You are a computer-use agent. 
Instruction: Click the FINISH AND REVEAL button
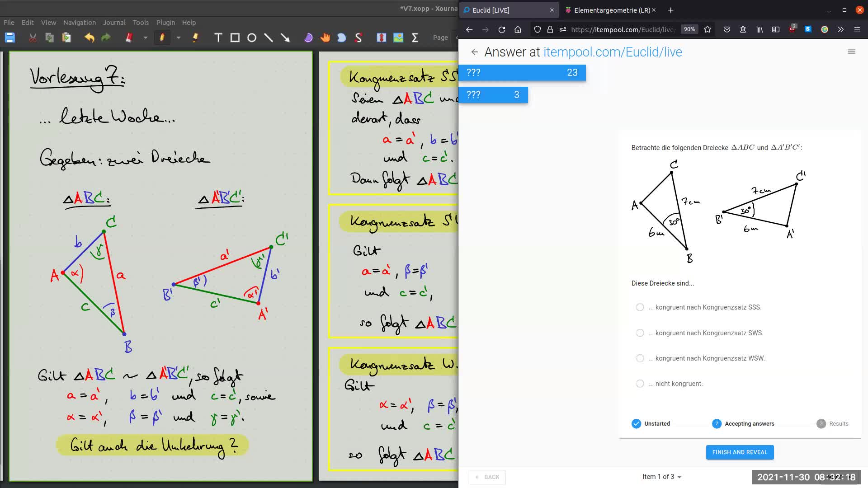pos(740,452)
